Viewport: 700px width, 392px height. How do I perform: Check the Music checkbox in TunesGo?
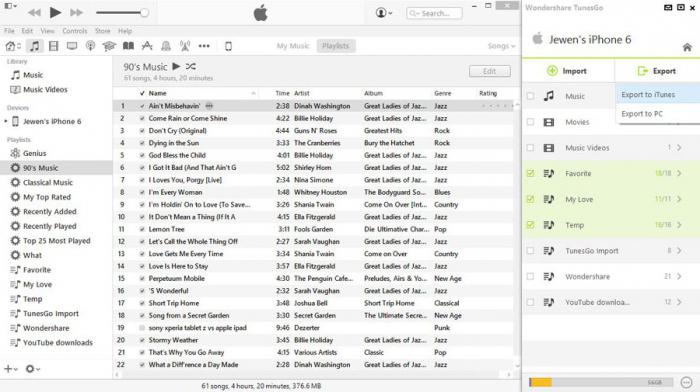coord(530,96)
